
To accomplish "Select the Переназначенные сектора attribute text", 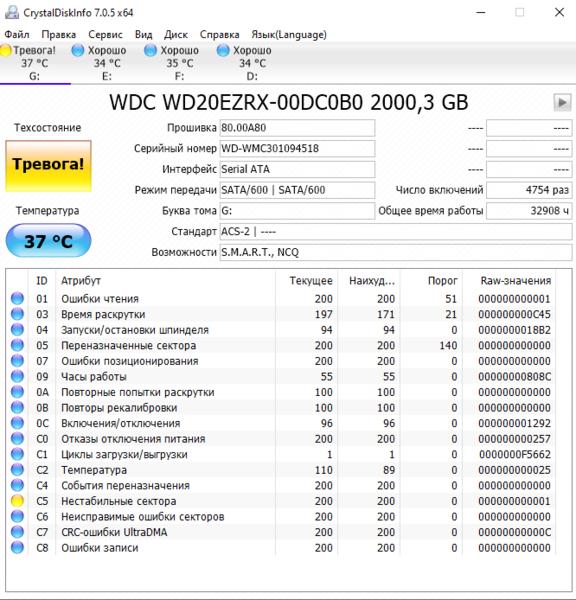I will point(129,346).
